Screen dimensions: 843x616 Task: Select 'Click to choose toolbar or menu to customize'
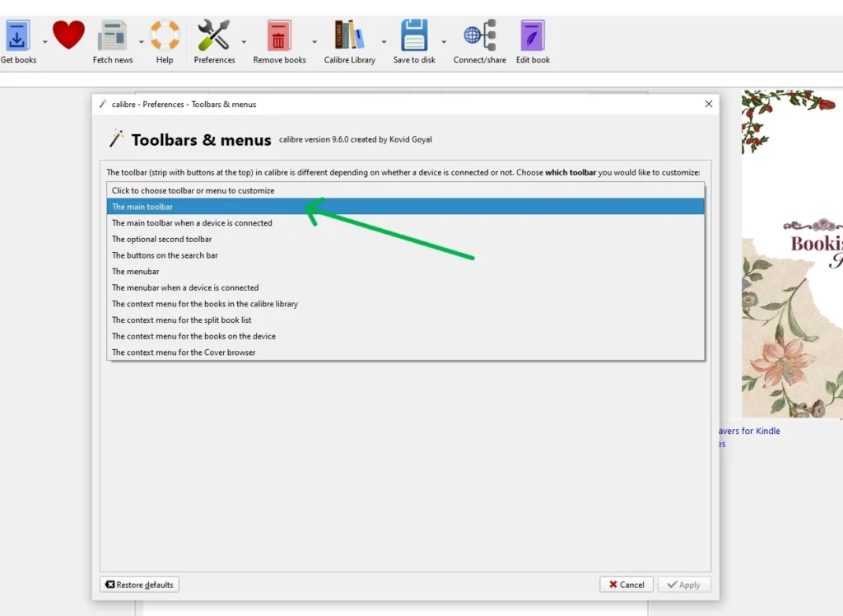[405, 190]
